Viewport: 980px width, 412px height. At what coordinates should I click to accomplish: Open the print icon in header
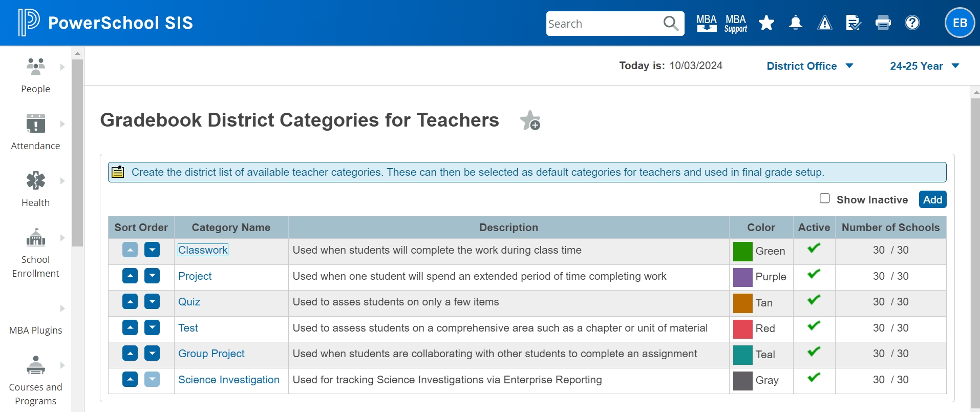[883, 23]
